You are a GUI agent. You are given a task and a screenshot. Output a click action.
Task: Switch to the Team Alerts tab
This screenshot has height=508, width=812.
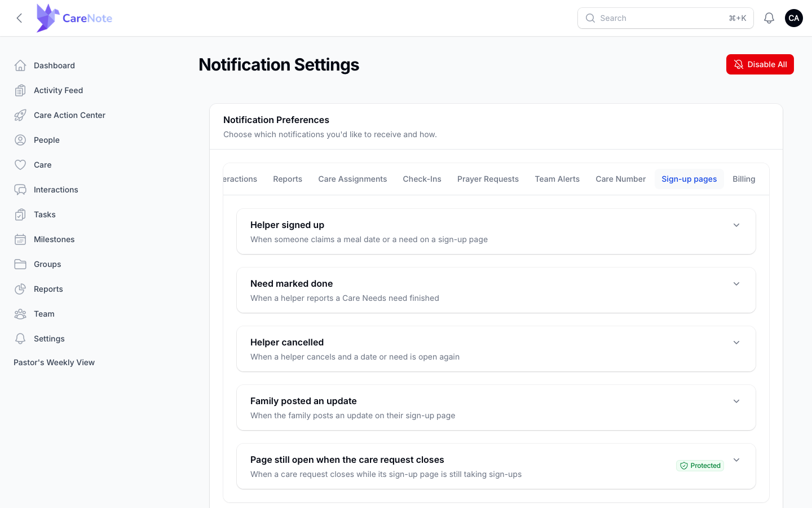557,179
